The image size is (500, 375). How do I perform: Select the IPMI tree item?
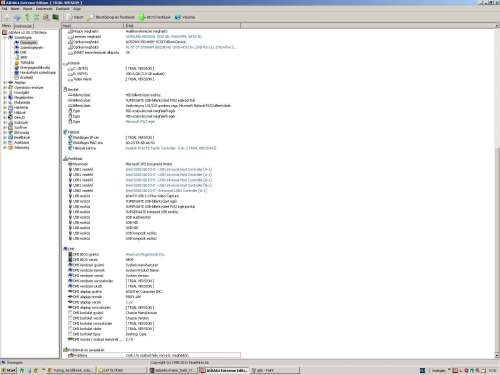(24, 57)
